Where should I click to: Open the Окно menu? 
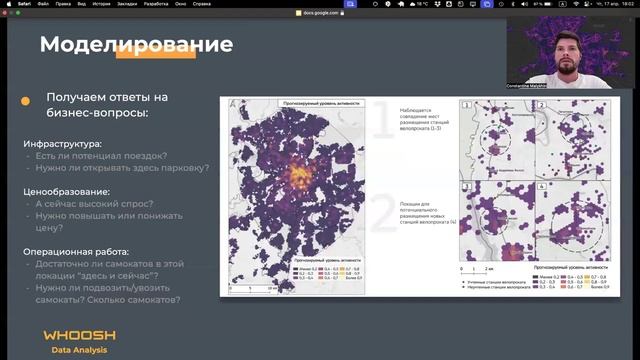(180, 4)
